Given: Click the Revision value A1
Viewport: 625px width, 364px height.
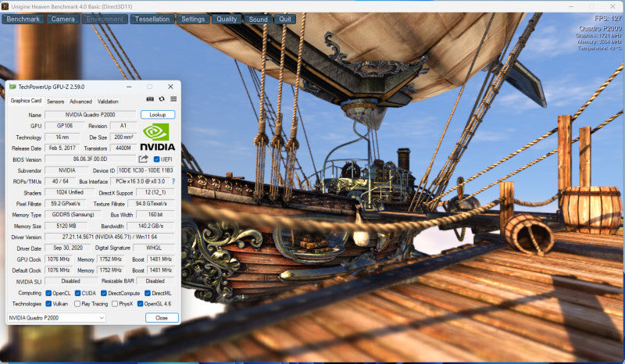Looking at the screenshot, I should [123, 126].
